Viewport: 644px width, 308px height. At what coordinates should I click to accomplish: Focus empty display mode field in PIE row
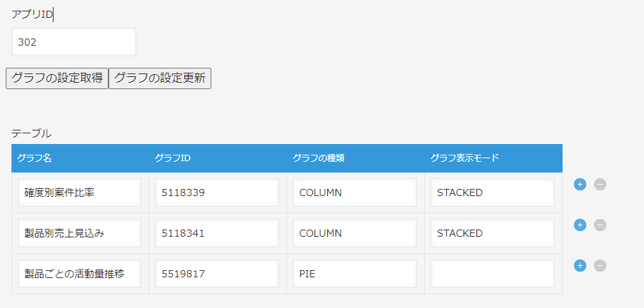point(493,274)
